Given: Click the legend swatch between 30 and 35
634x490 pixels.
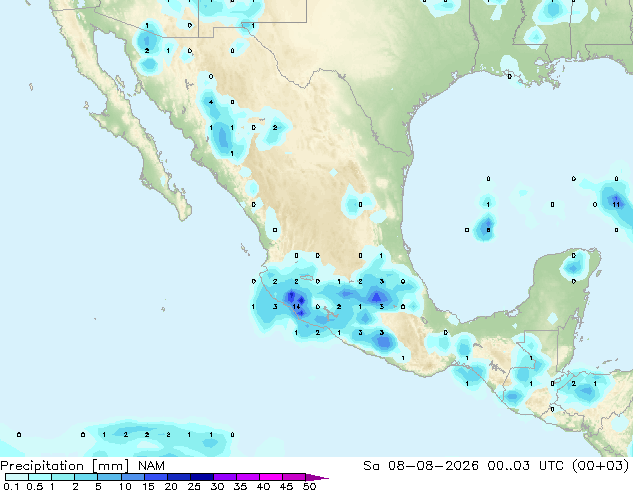Looking at the screenshot, I should coord(225,477).
